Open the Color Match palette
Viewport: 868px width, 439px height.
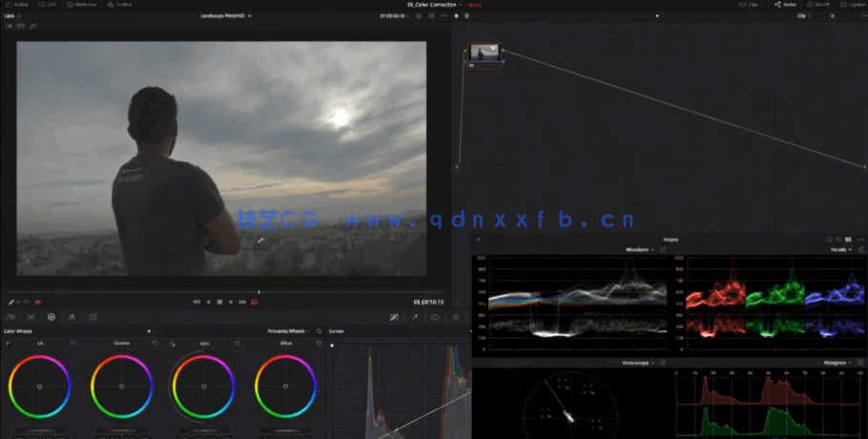31,317
